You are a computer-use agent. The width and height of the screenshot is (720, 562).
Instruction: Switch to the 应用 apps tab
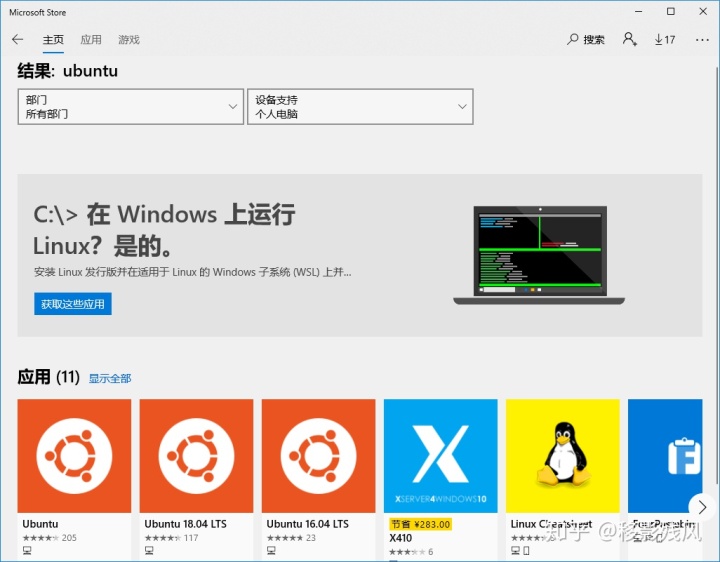[91, 40]
